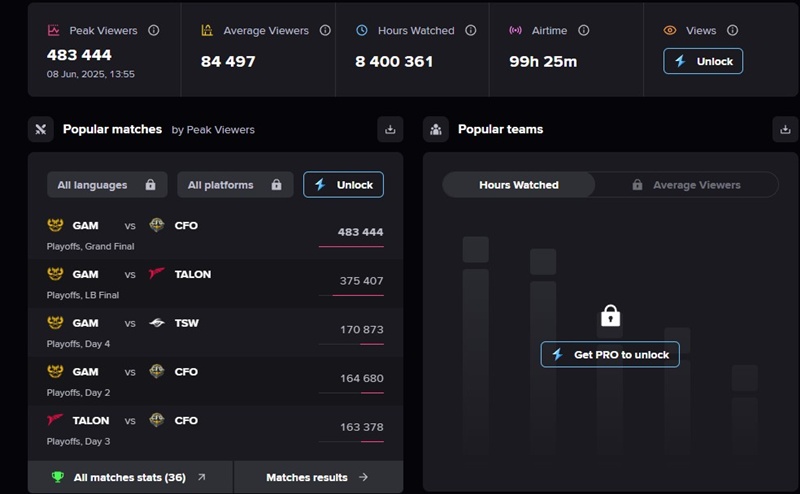The height and width of the screenshot is (494, 800).
Task: Open the All platforms filter
Action: coord(235,185)
